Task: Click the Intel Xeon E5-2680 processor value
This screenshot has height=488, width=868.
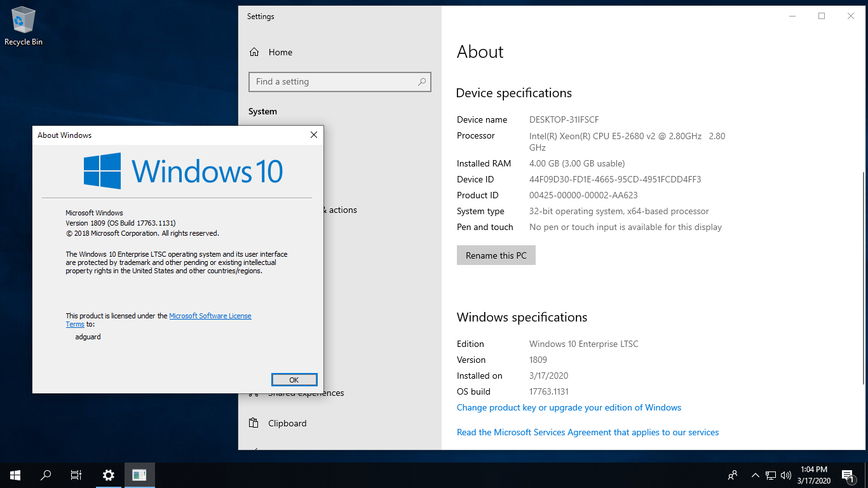Action: click(x=627, y=142)
